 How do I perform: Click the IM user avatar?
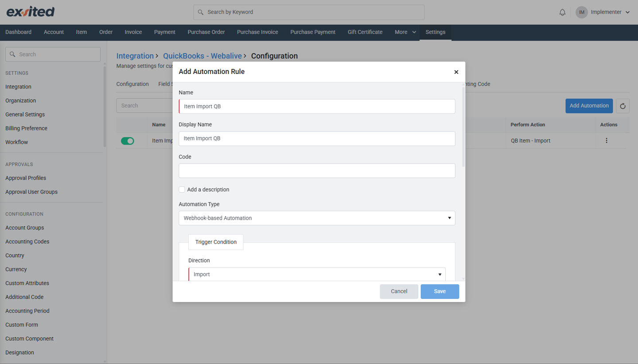pyautogui.click(x=581, y=12)
